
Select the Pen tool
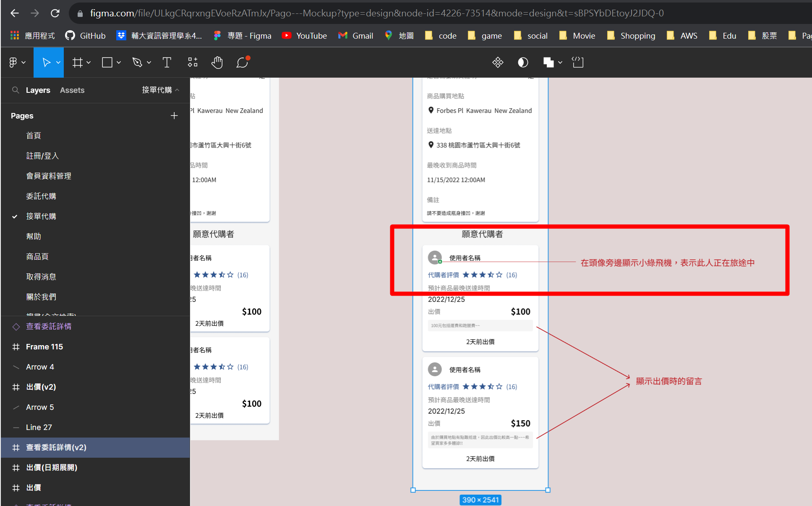click(138, 62)
